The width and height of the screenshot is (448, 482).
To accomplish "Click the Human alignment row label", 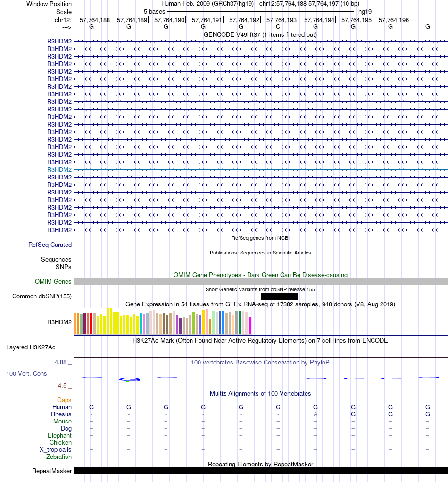I will 62,407.
